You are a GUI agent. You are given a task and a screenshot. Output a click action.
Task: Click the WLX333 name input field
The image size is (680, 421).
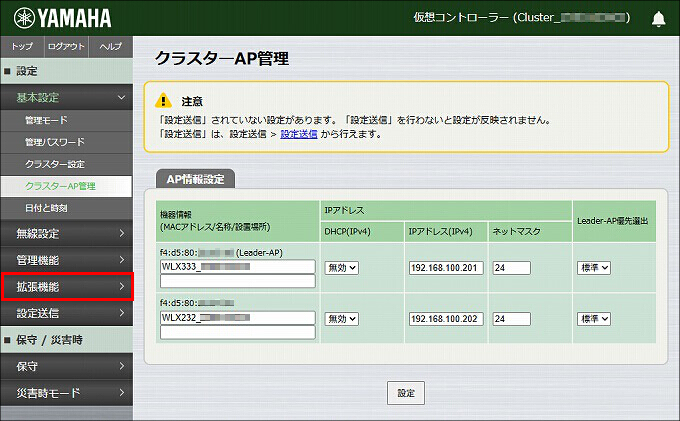[238, 267]
